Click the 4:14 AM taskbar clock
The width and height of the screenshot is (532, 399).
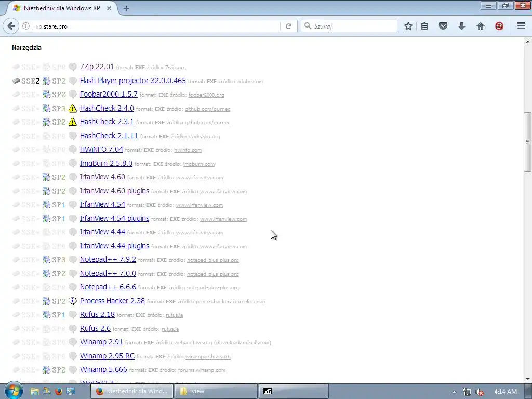click(x=506, y=392)
